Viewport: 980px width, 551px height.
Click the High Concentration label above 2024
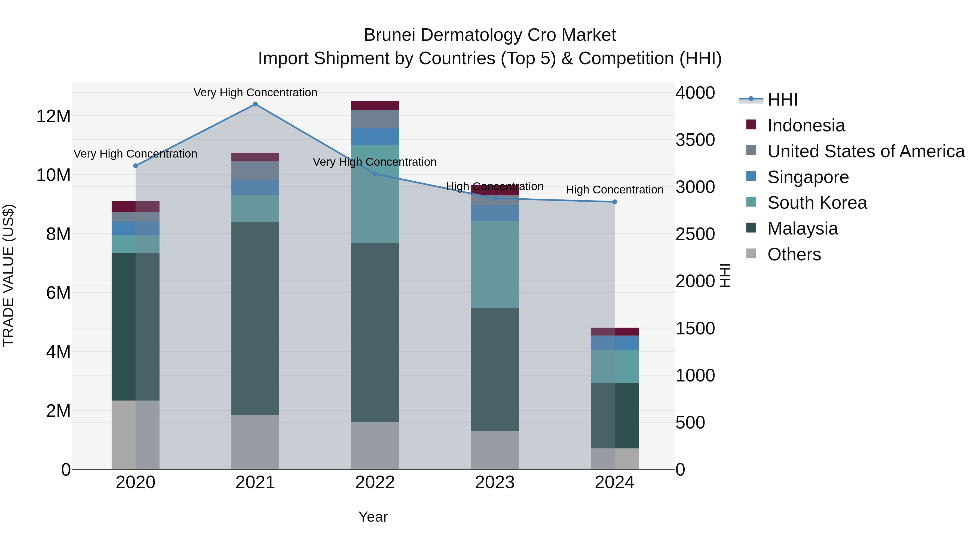[614, 189]
